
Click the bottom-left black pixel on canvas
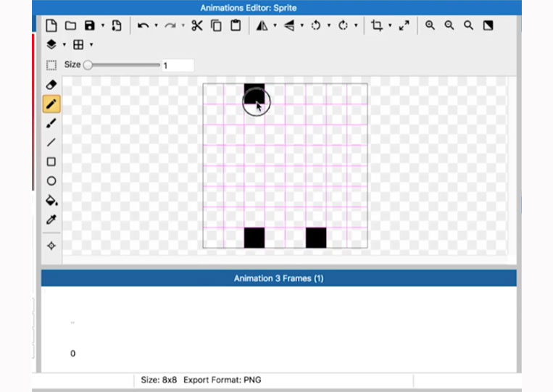254,238
